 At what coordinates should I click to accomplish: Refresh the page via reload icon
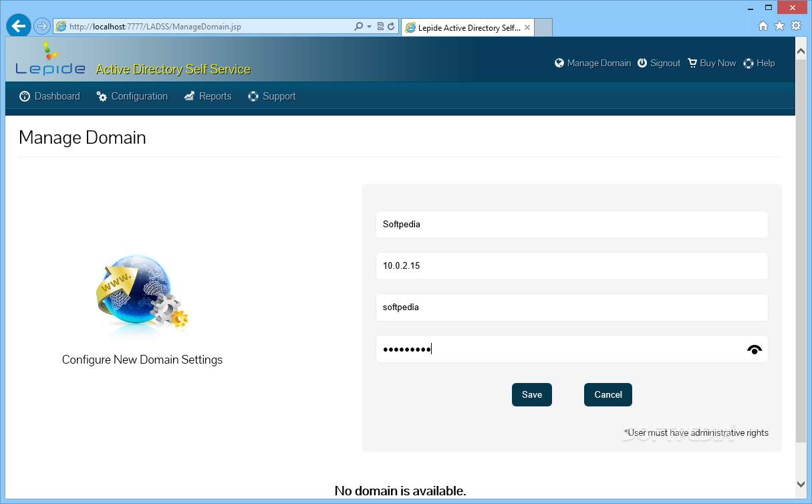pyautogui.click(x=391, y=27)
